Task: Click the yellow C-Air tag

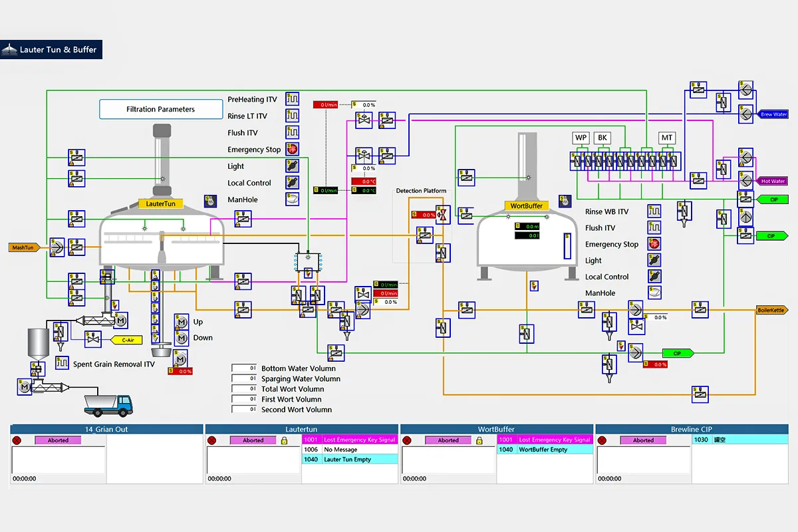Action: (126, 340)
